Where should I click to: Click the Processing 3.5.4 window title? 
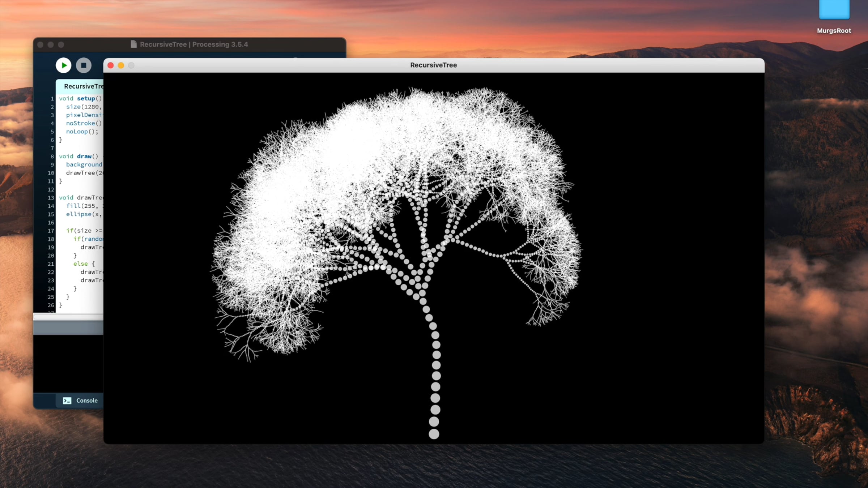tap(194, 44)
